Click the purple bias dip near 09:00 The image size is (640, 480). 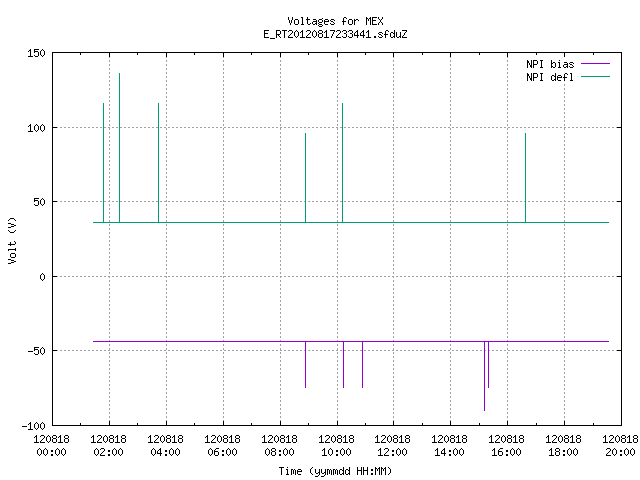[x=305, y=364]
